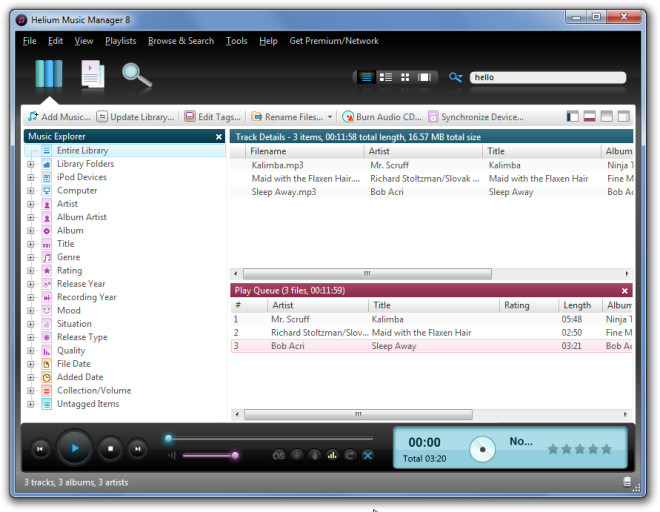Click Synchronize Device button
The width and height of the screenshot is (660, 512).
click(x=476, y=117)
